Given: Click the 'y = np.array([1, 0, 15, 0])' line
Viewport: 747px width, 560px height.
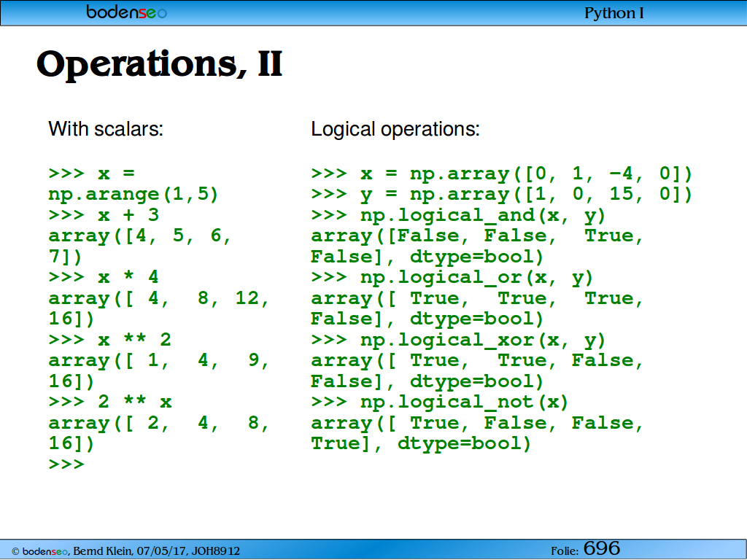Looking at the screenshot, I should tap(501, 195).
